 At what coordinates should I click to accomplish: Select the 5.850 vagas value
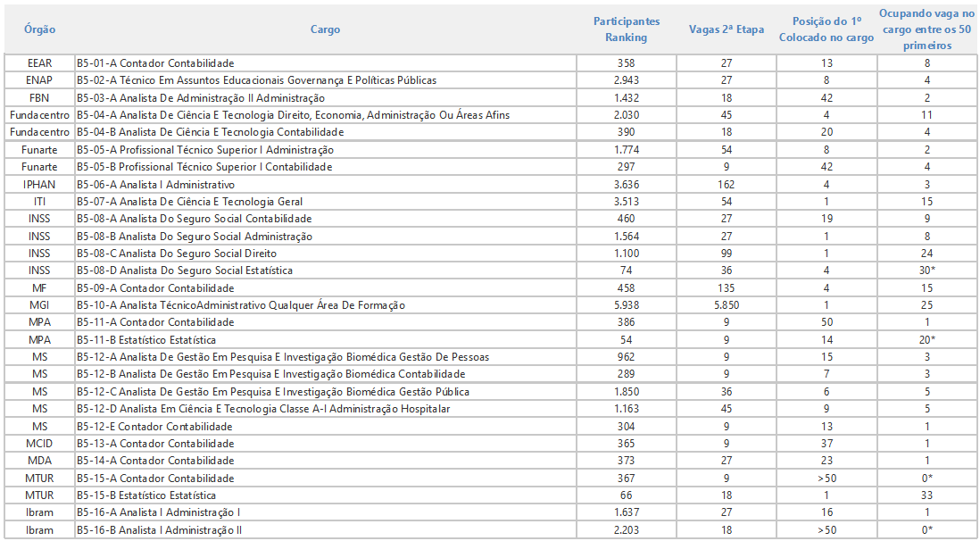click(727, 305)
